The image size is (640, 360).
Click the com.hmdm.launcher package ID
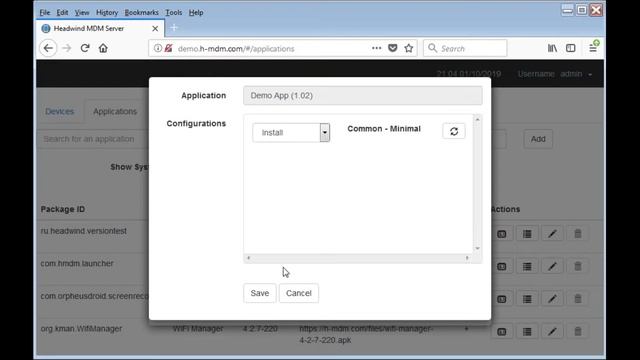pos(77,264)
